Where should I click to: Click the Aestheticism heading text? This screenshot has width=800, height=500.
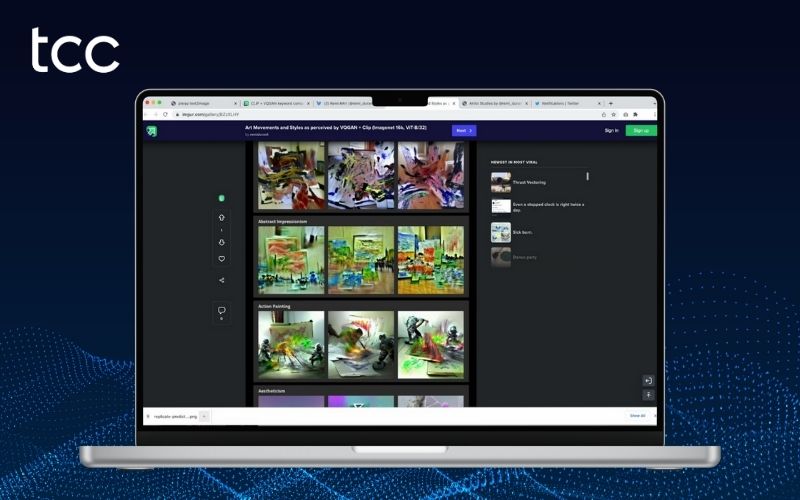pyautogui.click(x=271, y=391)
